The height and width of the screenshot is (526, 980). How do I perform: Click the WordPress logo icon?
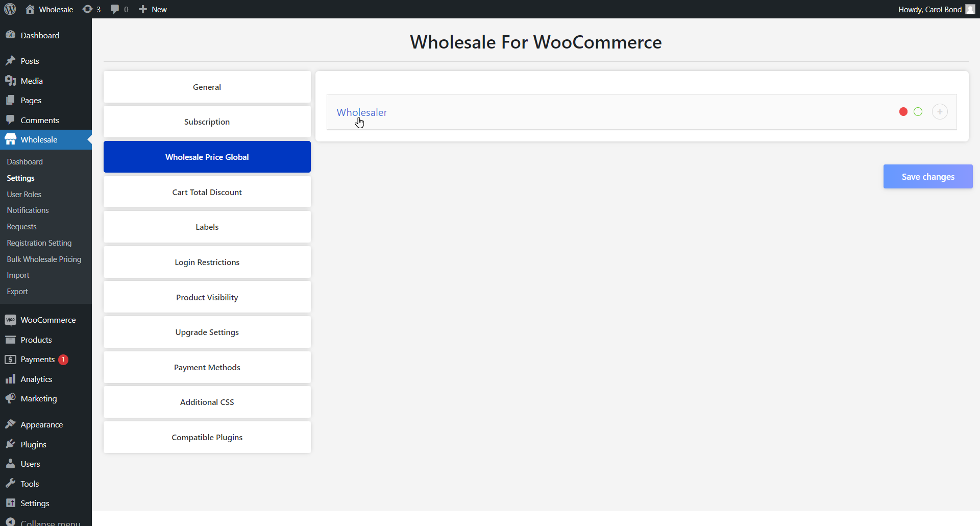click(10, 9)
